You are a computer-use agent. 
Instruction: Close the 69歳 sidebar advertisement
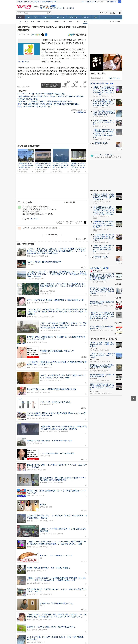(121, 55)
